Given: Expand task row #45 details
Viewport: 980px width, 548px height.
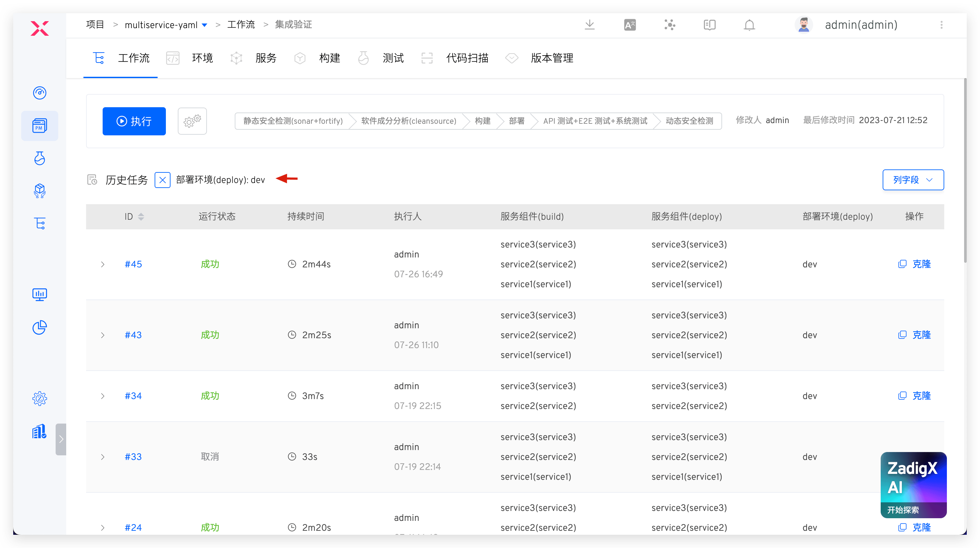Looking at the screenshot, I should click(x=102, y=264).
